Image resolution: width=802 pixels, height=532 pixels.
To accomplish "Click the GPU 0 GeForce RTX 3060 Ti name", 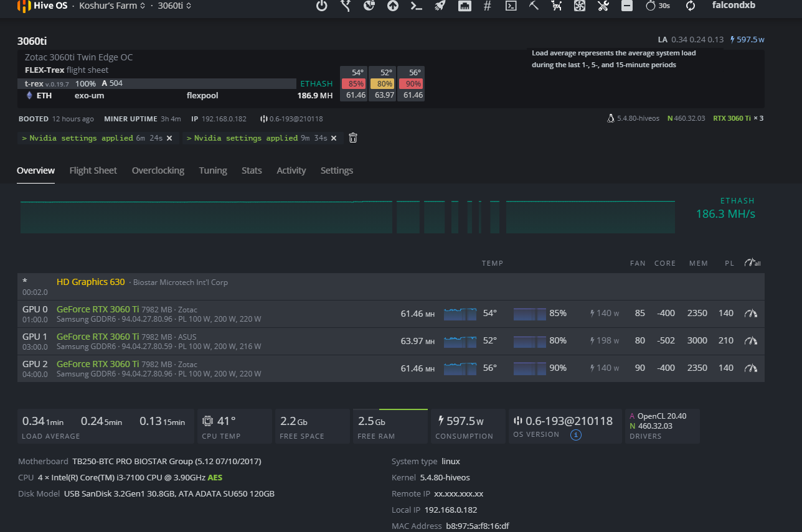I will 98,309.
